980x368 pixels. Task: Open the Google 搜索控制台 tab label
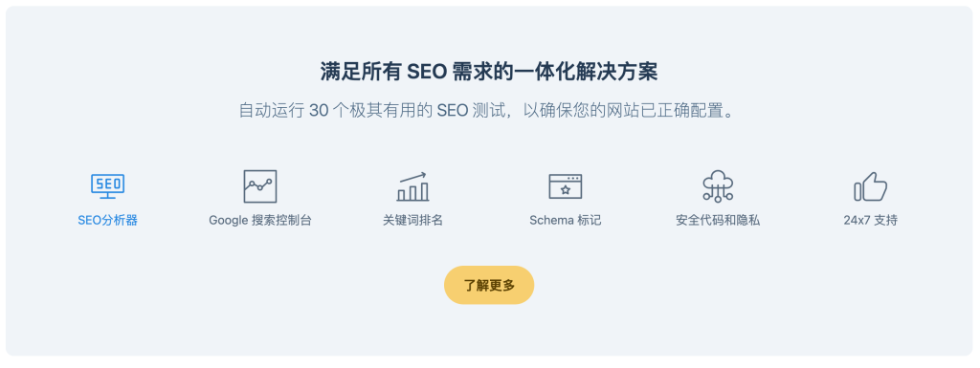[x=260, y=220]
